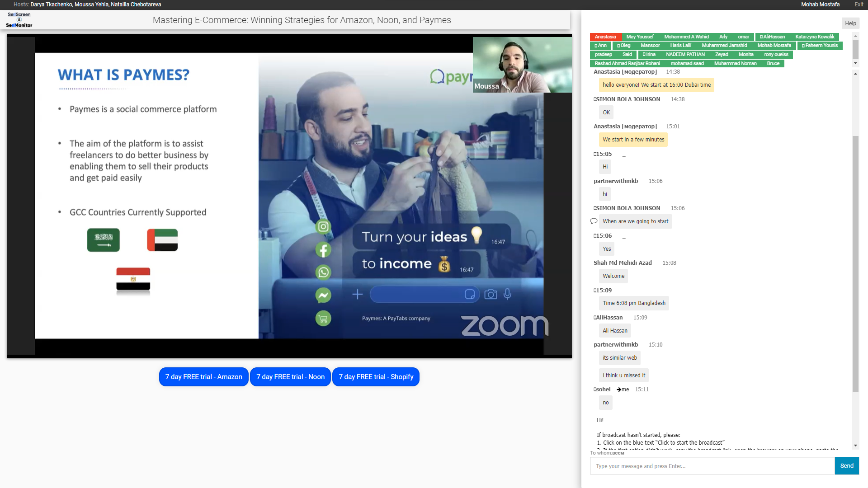
Task: Click message 'When are we going to start'
Action: pos(635,221)
